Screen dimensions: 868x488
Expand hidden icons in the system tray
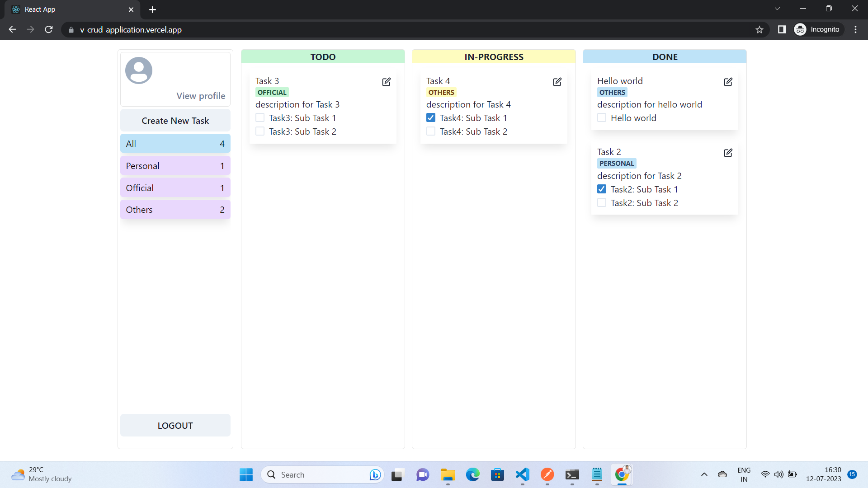[704, 474]
